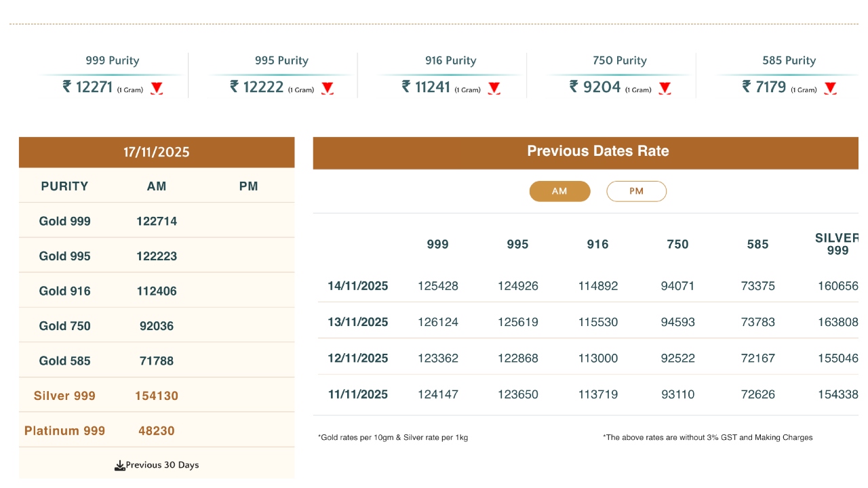Click the red down arrow beside 995 Purity price

point(327,88)
